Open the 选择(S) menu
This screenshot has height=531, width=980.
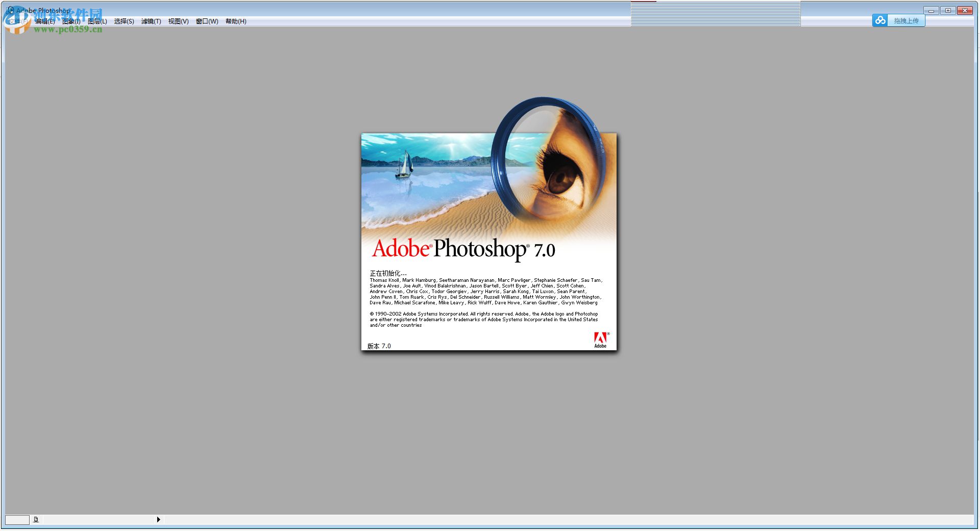[124, 21]
